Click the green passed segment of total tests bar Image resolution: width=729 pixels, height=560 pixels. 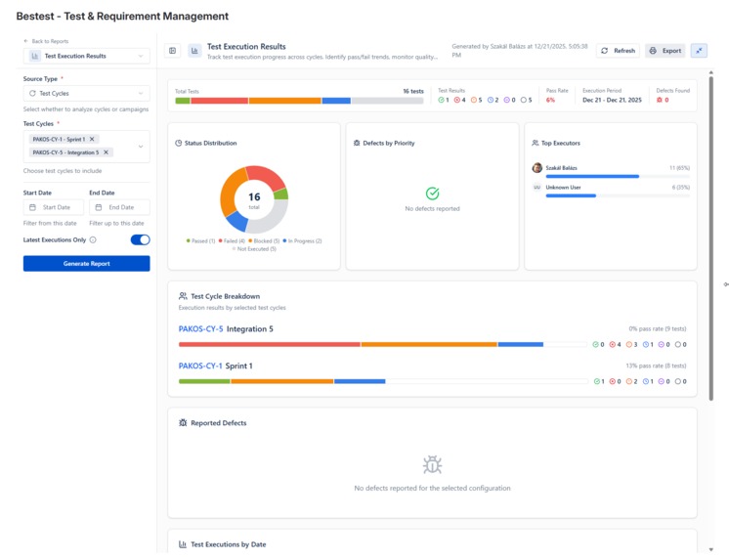pyautogui.click(x=182, y=101)
